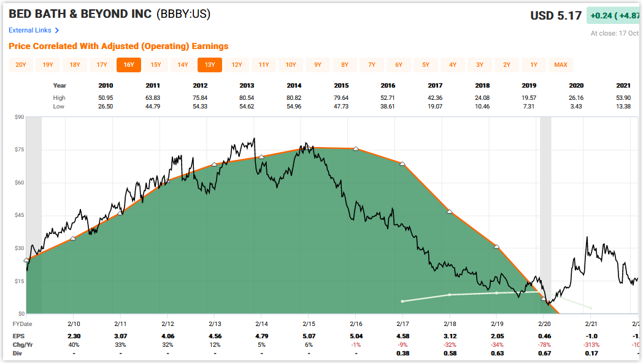Switch chart to 8Y range
Image resolution: width=643 pixels, height=364 pixels.
pyautogui.click(x=345, y=65)
